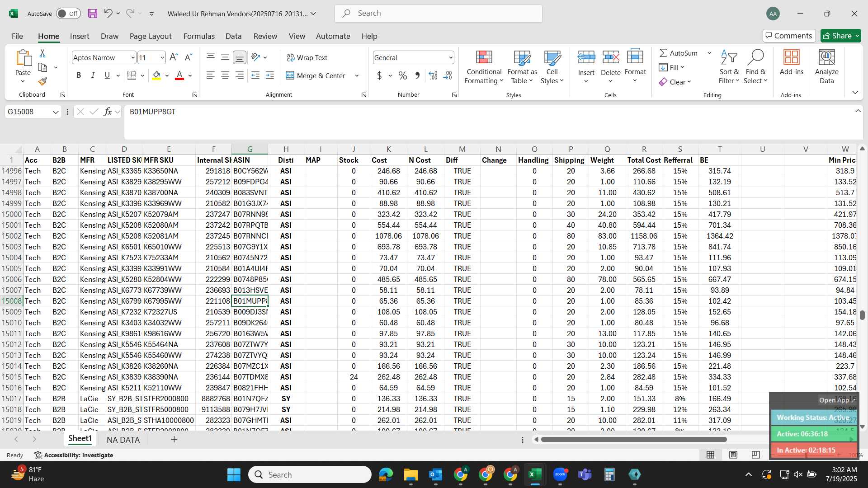Click Accessibility: Investigate in status bar
This screenshot has width=868, height=488.
pos(74,455)
